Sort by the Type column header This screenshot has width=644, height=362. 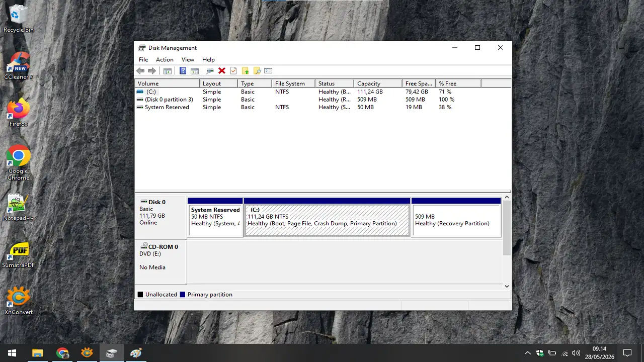tap(255, 83)
